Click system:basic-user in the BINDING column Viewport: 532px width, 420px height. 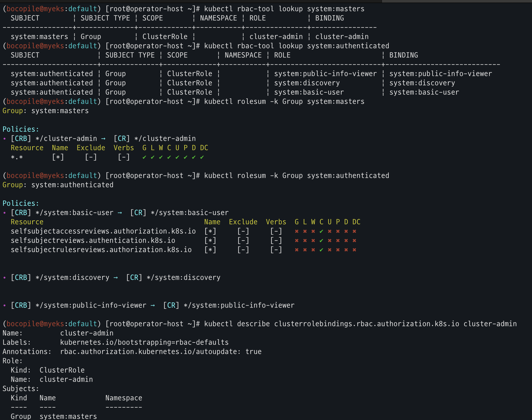[424, 92]
